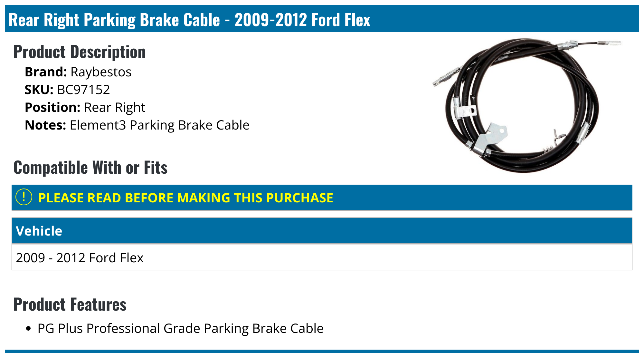Click the bold Notes: label
This screenshot has height=358, width=644.
pos(45,125)
